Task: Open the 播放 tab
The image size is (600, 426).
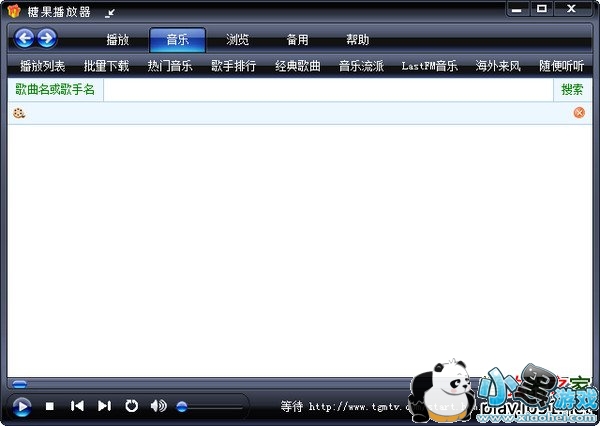Action: pyautogui.click(x=117, y=40)
